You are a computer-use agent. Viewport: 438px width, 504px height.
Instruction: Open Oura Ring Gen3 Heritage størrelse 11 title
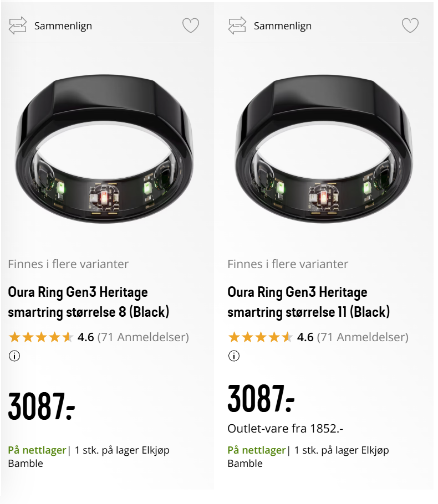tap(309, 302)
